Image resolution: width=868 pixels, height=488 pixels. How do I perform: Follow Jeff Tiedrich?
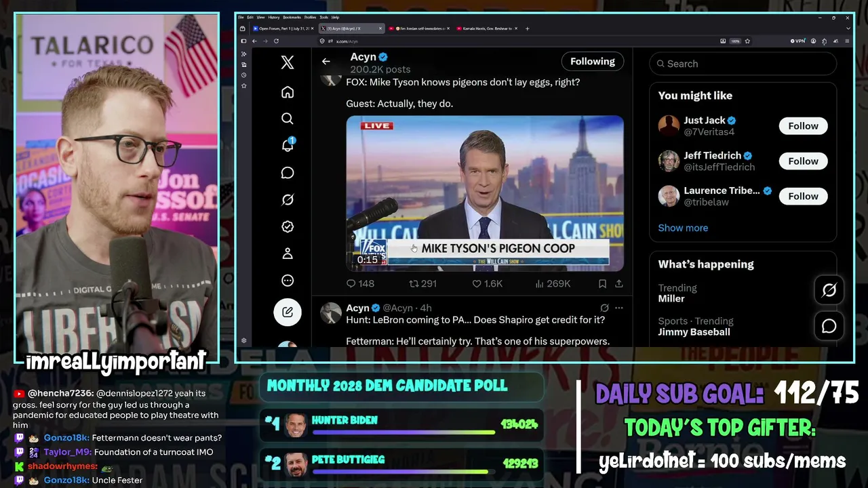803,161
